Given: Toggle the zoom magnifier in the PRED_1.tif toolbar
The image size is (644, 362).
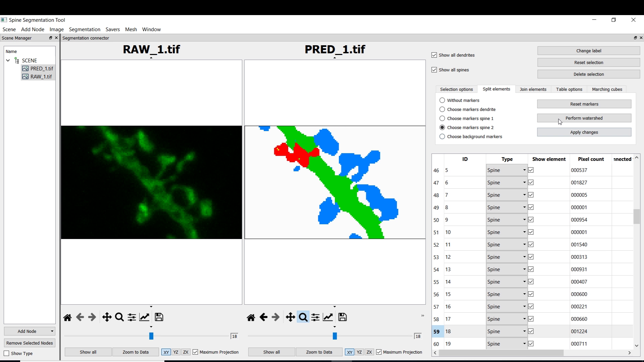Looking at the screenshot, I should [303, 317].
